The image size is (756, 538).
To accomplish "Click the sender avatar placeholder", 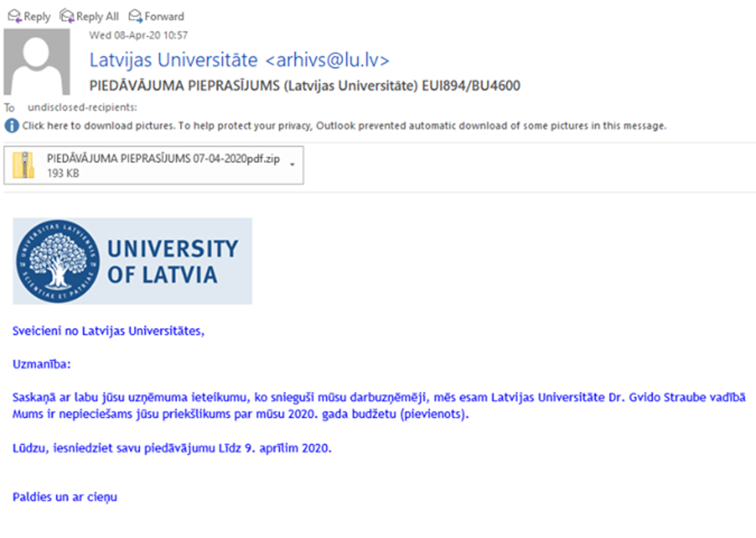I will click(x=37, y=62).
